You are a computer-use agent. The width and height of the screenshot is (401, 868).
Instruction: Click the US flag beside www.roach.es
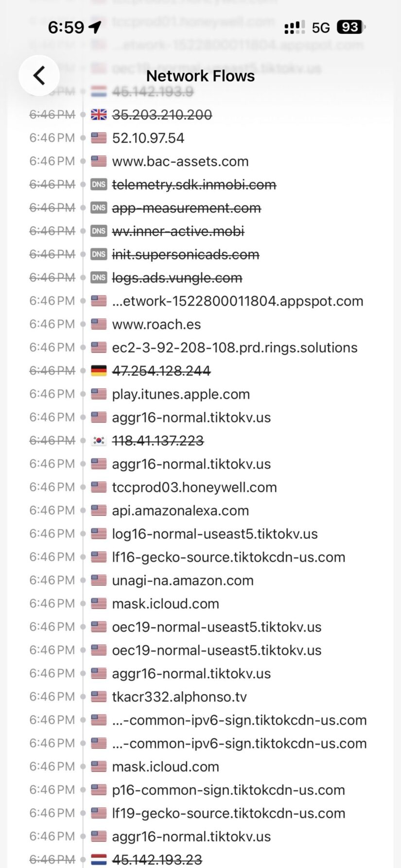pyautogui.click(x=99, y=324)
